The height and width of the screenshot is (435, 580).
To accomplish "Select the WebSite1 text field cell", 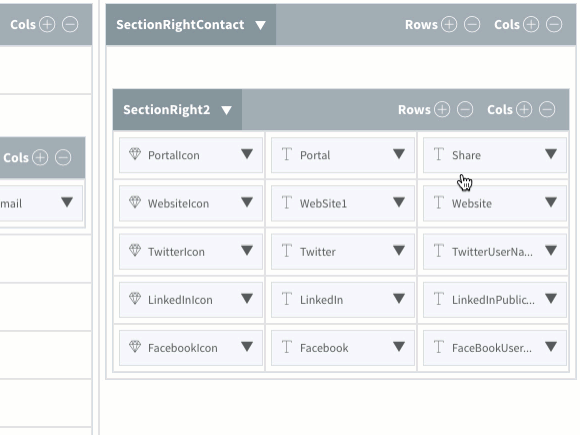I will 343,203.
